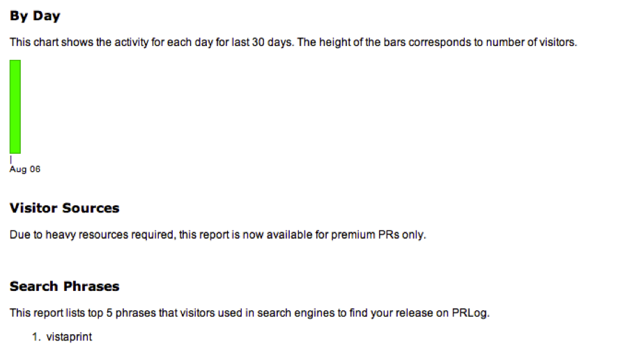Select the "vistaprint" search phrase entry
The image size is (627, 364).
click(69, 337)
